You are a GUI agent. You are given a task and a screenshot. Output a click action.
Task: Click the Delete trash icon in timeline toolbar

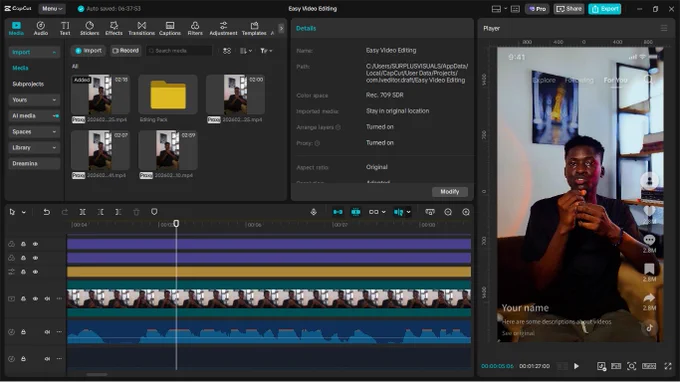(136, 212)
